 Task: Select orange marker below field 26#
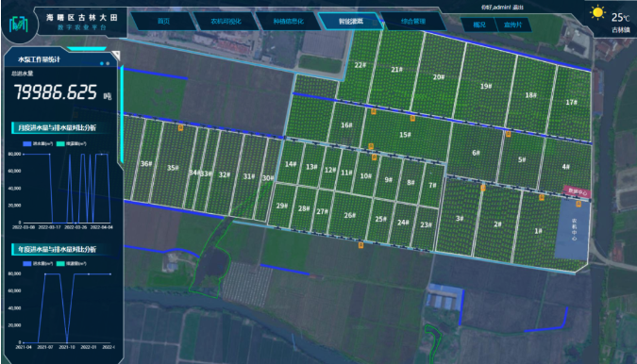[x=360, y=245]
